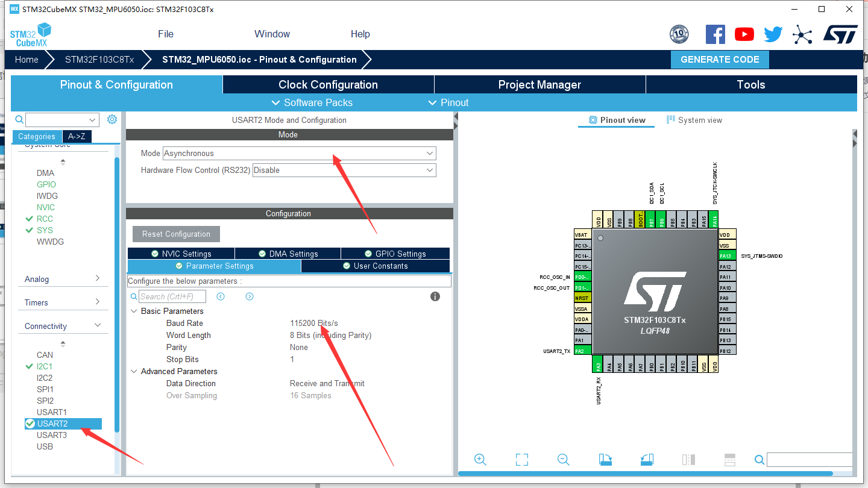Click the horizontal split layout icon
Screen dimensions: 868x488
[729, 460]
